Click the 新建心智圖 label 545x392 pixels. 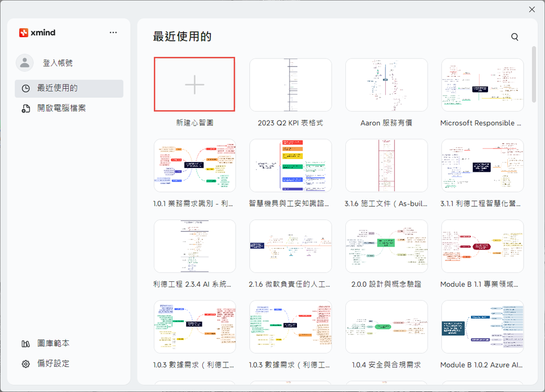[195, 122]
